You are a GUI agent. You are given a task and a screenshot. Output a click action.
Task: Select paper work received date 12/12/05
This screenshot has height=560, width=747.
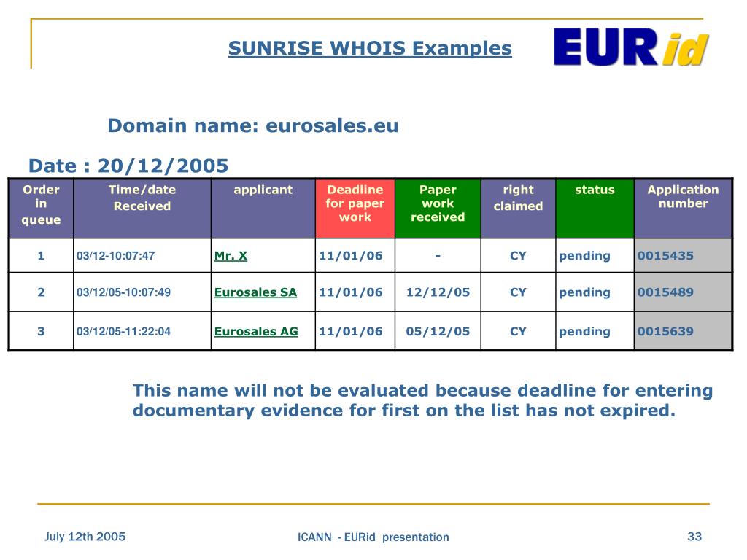coord(438,292)
